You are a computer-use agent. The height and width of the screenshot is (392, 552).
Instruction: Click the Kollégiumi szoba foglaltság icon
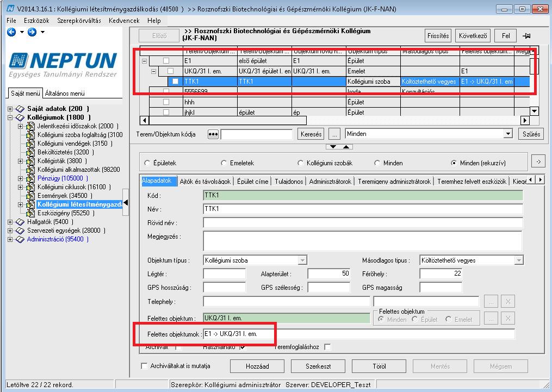30,135
